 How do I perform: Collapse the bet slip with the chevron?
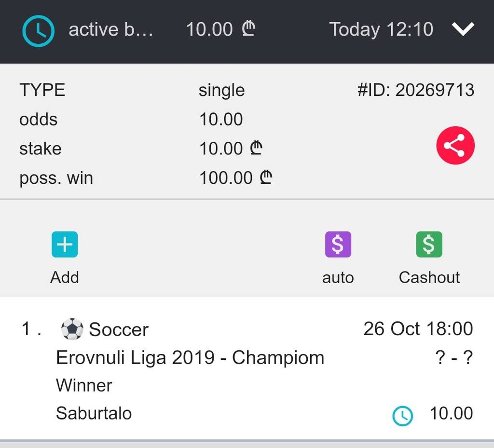click(463, 29)
